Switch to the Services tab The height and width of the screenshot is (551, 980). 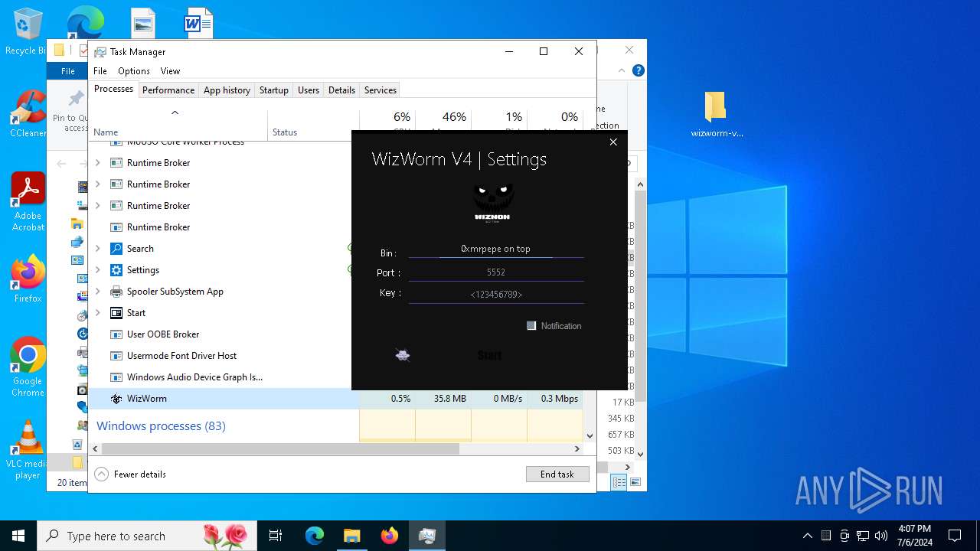tap(381, 90)
